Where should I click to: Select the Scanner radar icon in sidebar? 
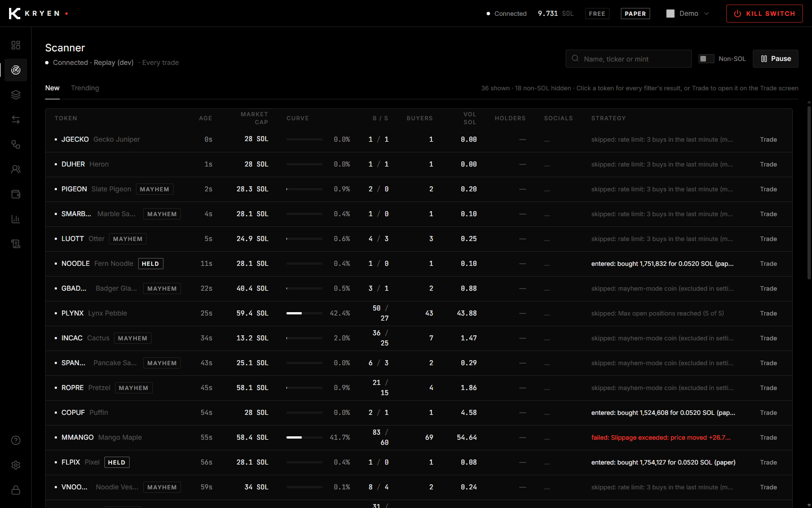[x=16, y=70]
